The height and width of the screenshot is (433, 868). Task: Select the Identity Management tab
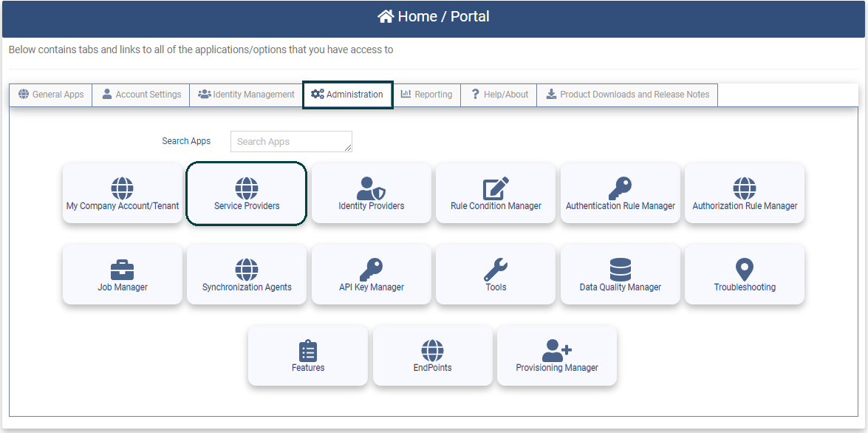point(245,95)
